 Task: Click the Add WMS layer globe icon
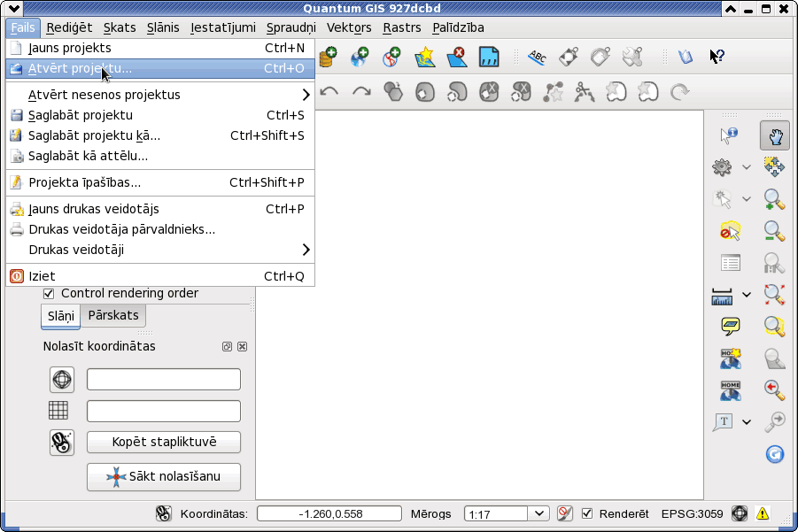(x=391, y=57)
